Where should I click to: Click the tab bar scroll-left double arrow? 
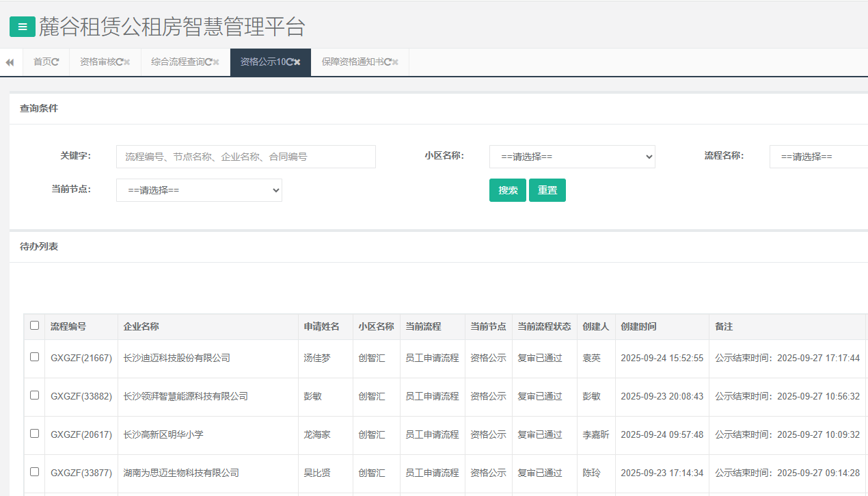[x=10, y=62]
